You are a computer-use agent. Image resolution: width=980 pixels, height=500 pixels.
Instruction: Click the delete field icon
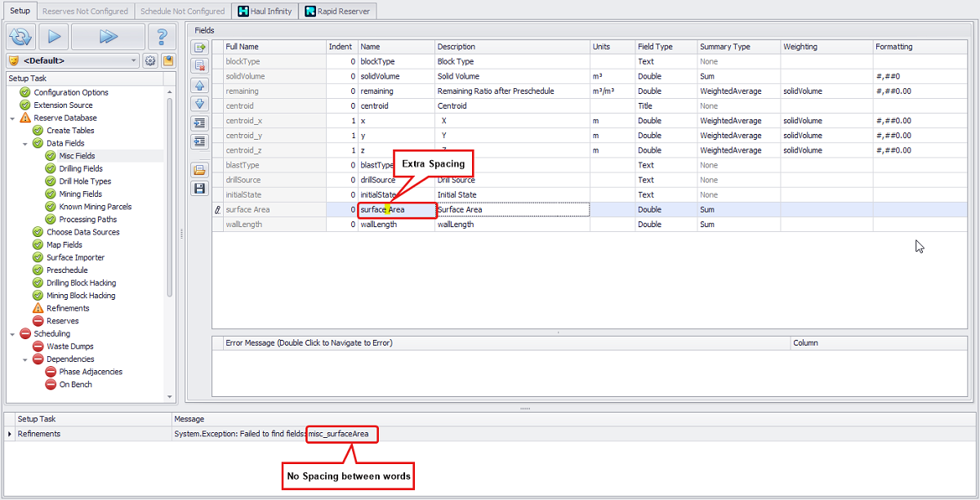pyautogui.click(x=199, y=65)
